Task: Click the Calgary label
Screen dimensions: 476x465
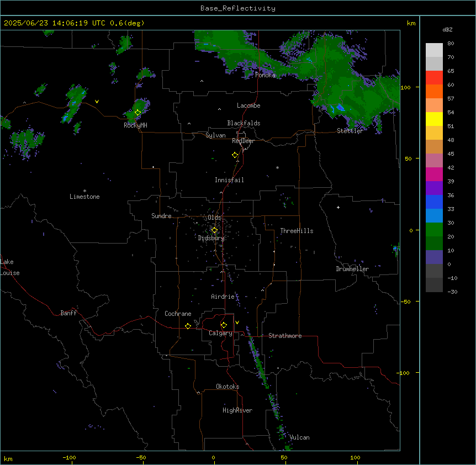Action: point(220,333)
